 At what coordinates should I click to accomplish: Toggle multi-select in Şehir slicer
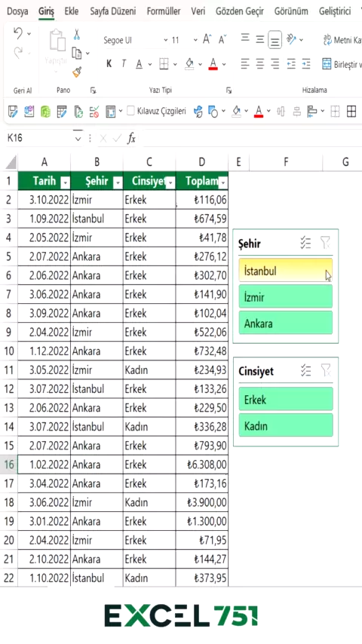point(305,243)
